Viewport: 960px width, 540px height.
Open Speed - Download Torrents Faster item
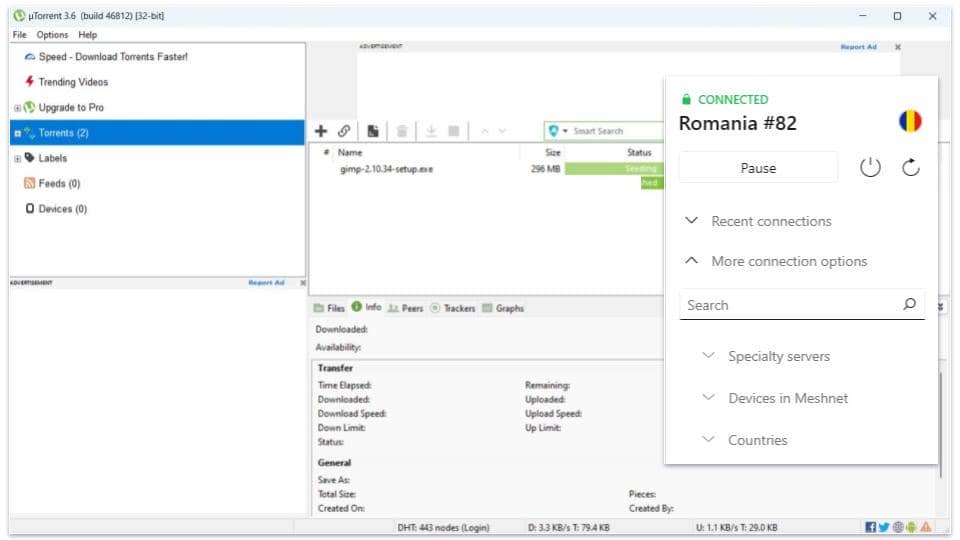(x=113, y=56)
